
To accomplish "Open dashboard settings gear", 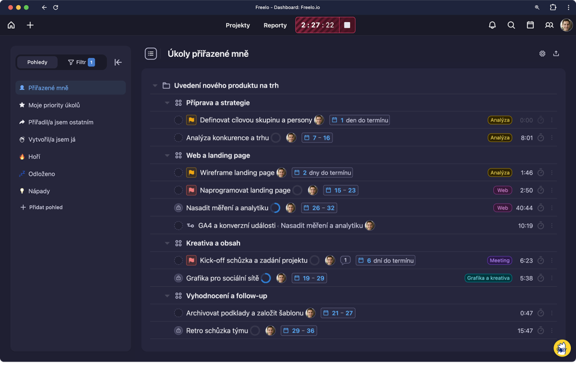I will (542, 53).
